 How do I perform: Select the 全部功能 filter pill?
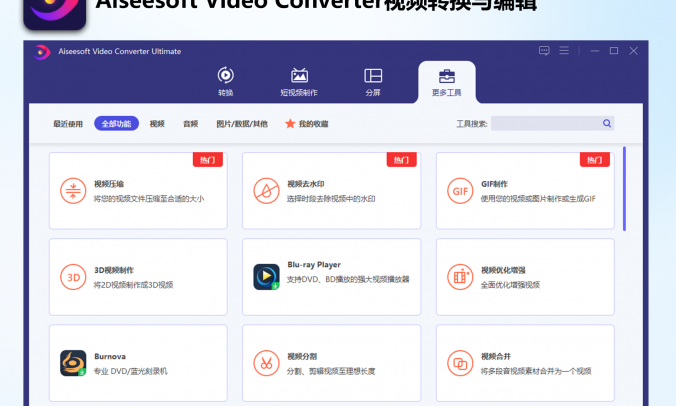116,124
